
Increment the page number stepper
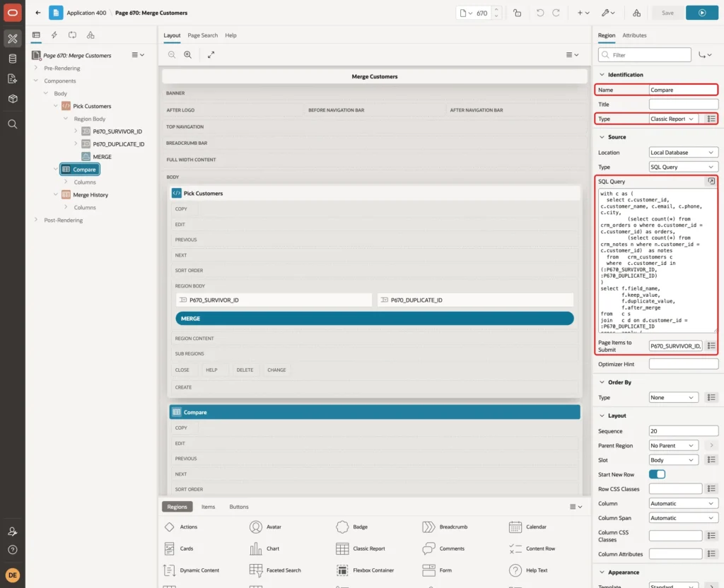pyautogui.click(x=496, y=10)
